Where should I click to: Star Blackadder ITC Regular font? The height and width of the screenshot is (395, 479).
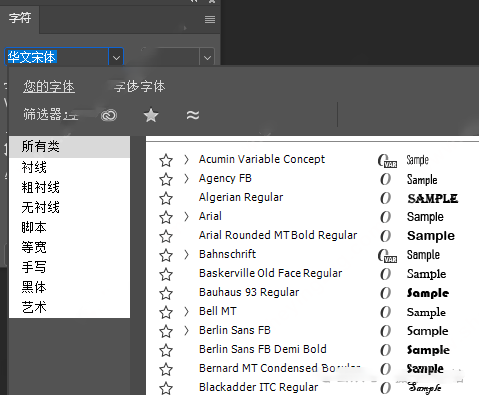(x=166, y=388)
